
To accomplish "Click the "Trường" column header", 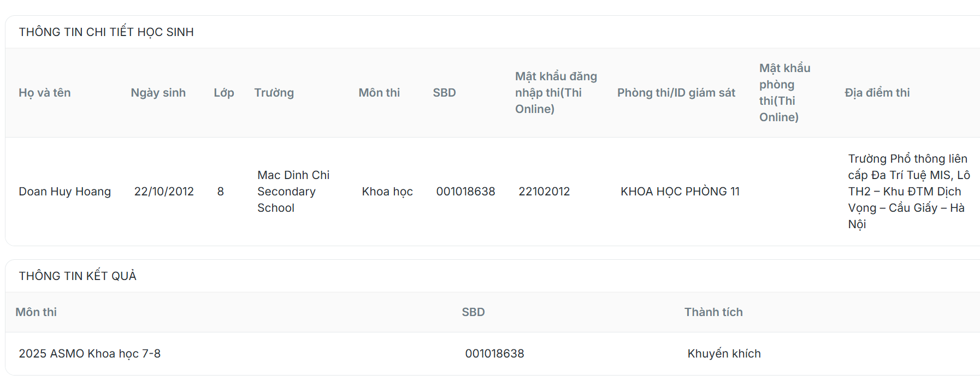I will coord(274,93).
